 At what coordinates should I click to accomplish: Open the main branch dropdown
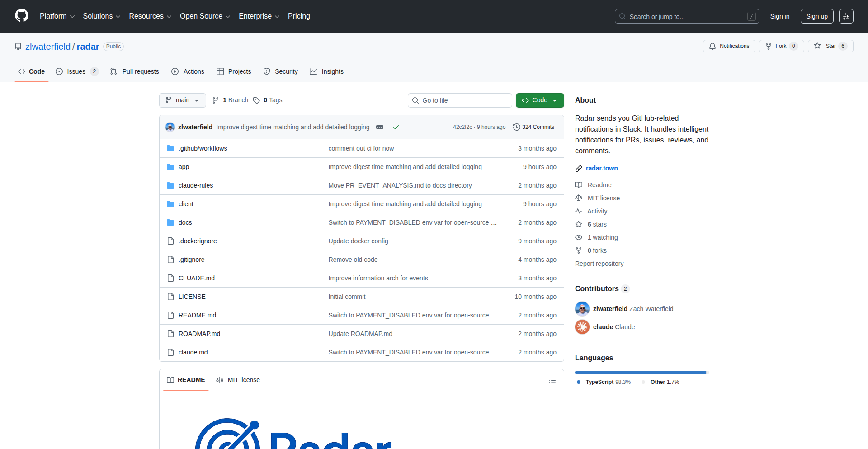coord(182,100)
